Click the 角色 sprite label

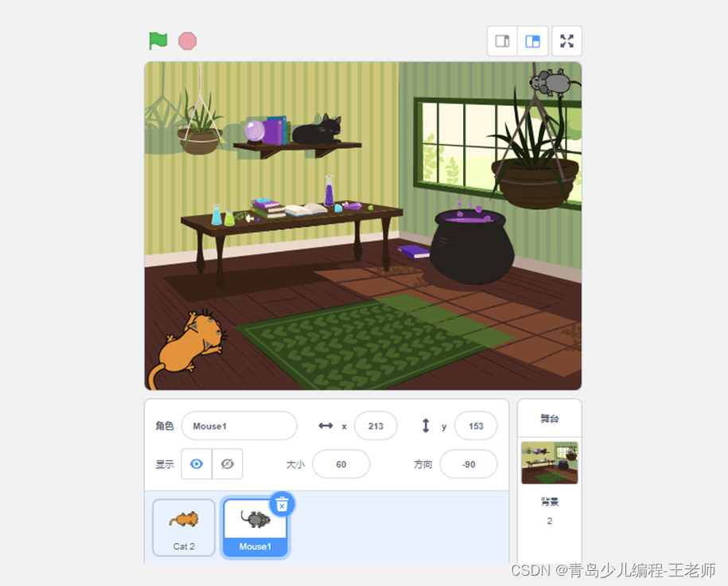tap(165, 426)
